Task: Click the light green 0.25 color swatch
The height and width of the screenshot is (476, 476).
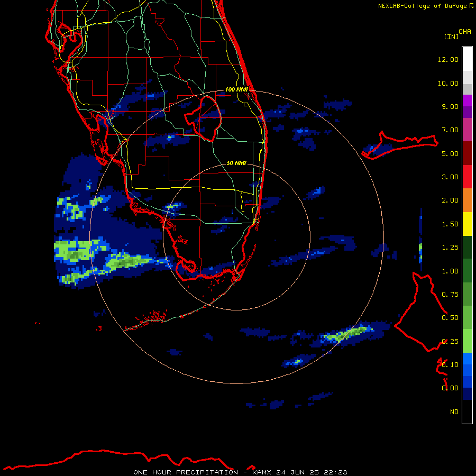Action: click(x=467, y=341)
